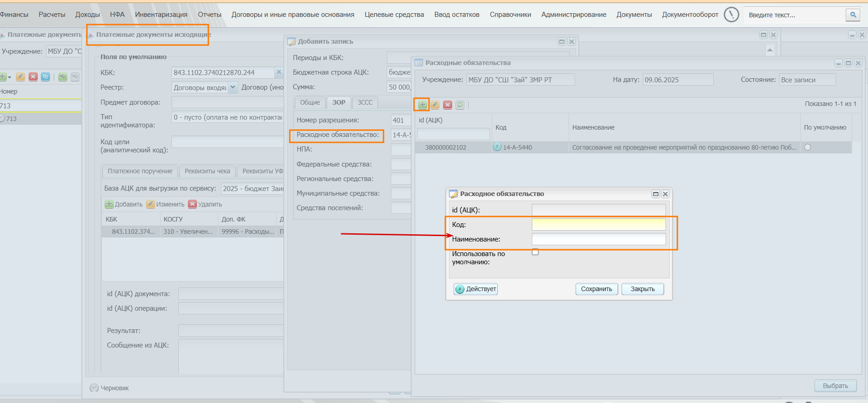Switch to the ЗОР tab

tap(338, 103)
